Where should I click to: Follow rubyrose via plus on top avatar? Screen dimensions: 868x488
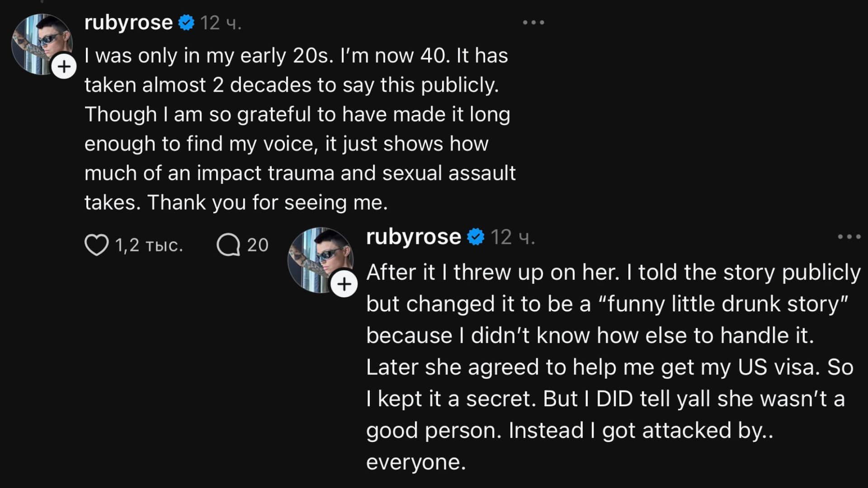click(64, 67)
